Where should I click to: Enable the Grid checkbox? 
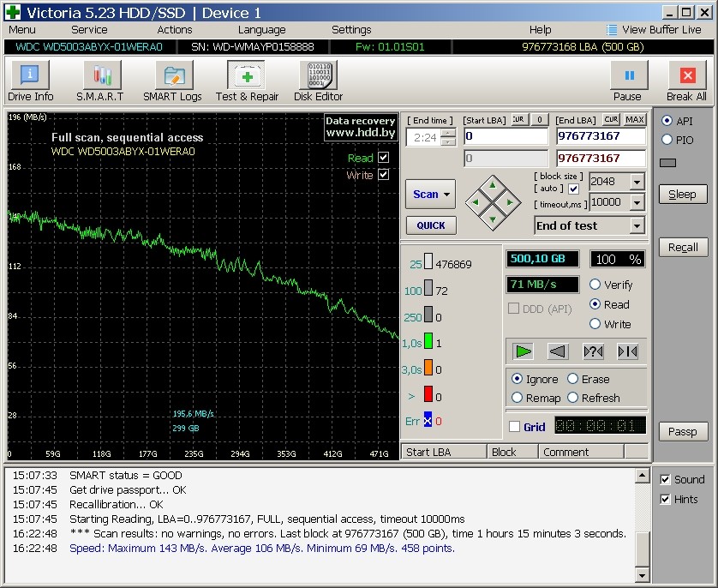click(514, 427)
